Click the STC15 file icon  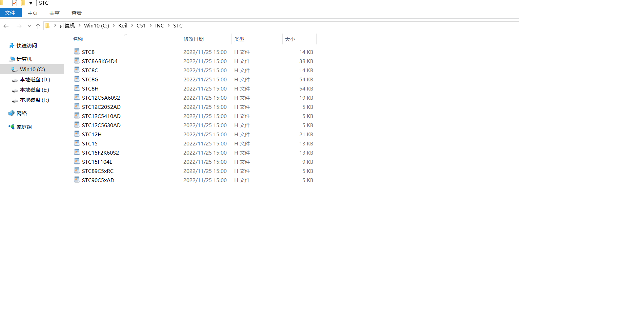tap(77, 143)
